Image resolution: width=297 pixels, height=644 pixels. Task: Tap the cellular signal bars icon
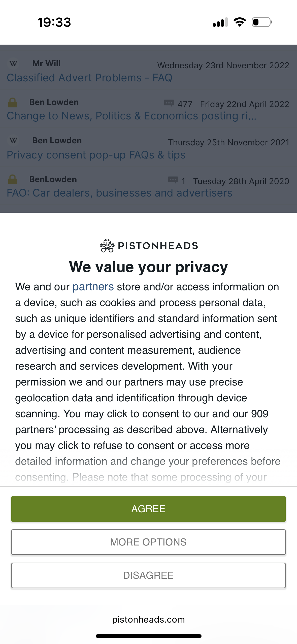point(220,22)
